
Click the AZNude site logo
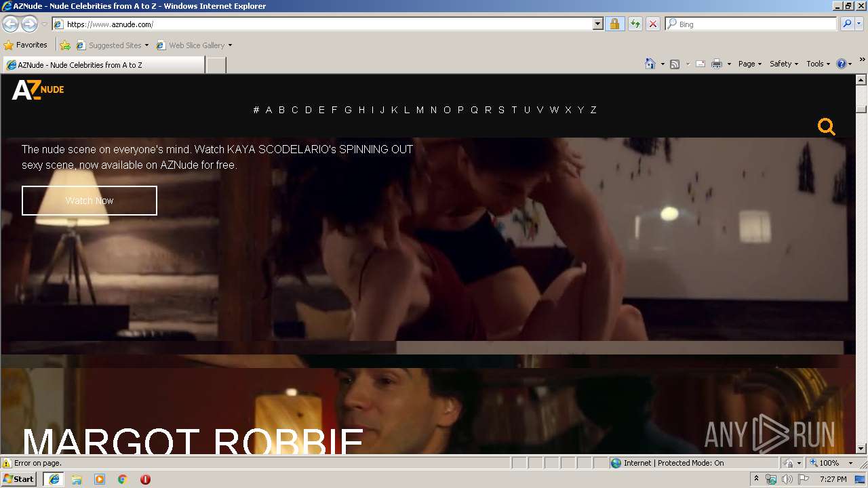tap(38, 90)
